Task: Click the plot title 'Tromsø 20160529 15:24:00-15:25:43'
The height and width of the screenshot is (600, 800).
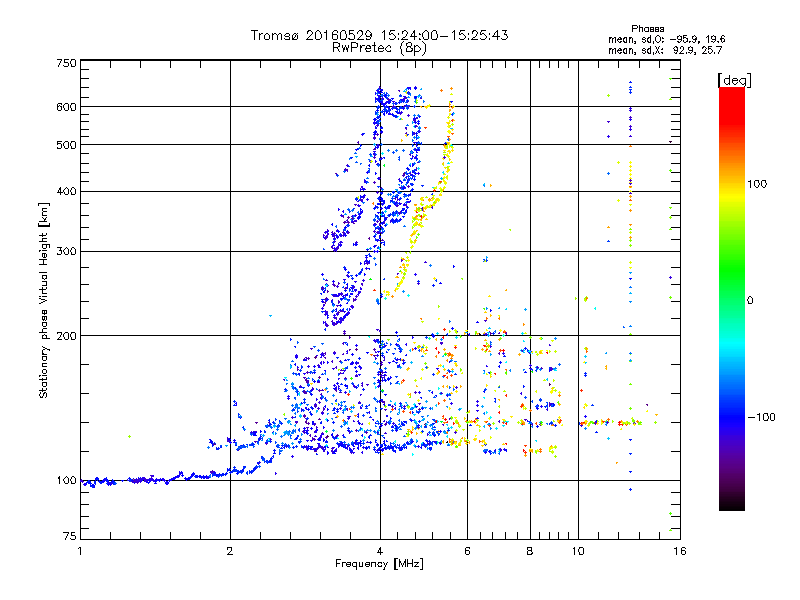Action: click(379, 35)
